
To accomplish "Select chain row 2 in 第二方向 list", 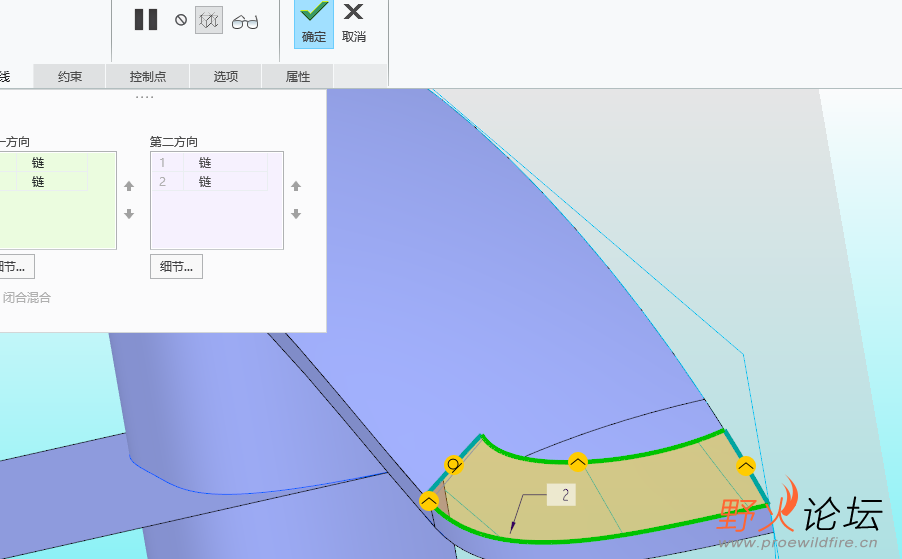I will (x=210, y=182).
